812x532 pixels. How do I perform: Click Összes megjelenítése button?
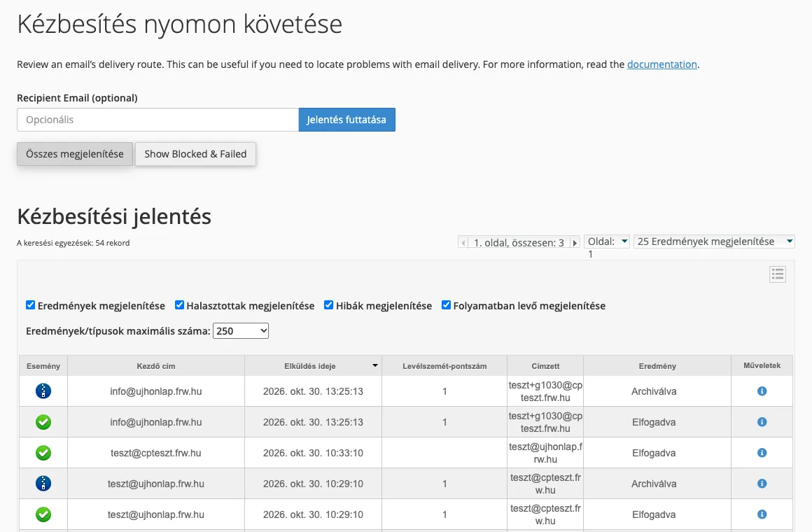pyautogui.click(x=75, y=154)
